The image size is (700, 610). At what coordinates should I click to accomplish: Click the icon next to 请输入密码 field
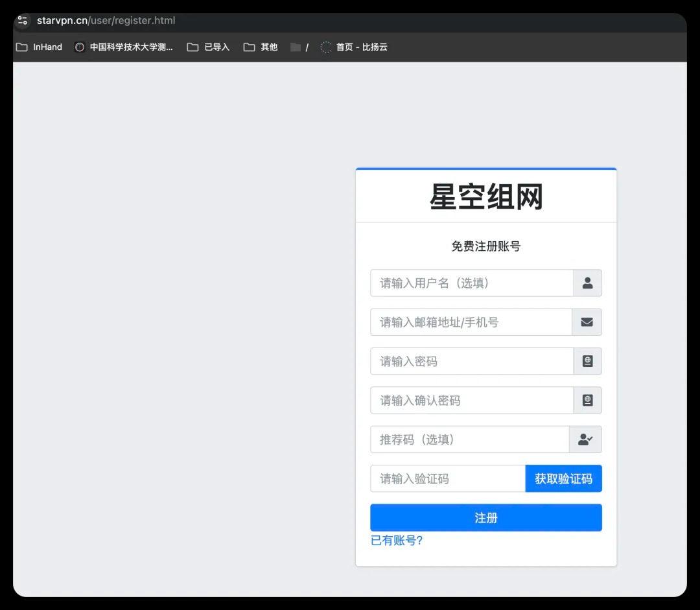coord(587,361)
